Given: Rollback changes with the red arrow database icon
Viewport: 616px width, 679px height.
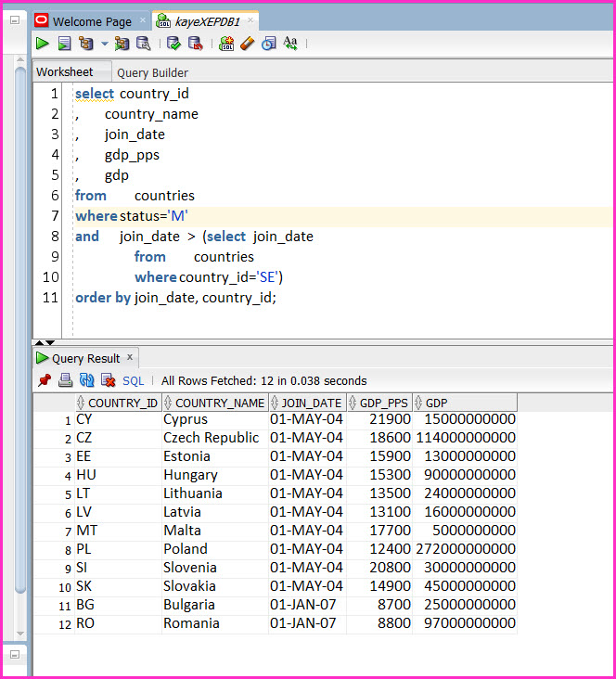Looking at the screenshot, I should (196, 44).
